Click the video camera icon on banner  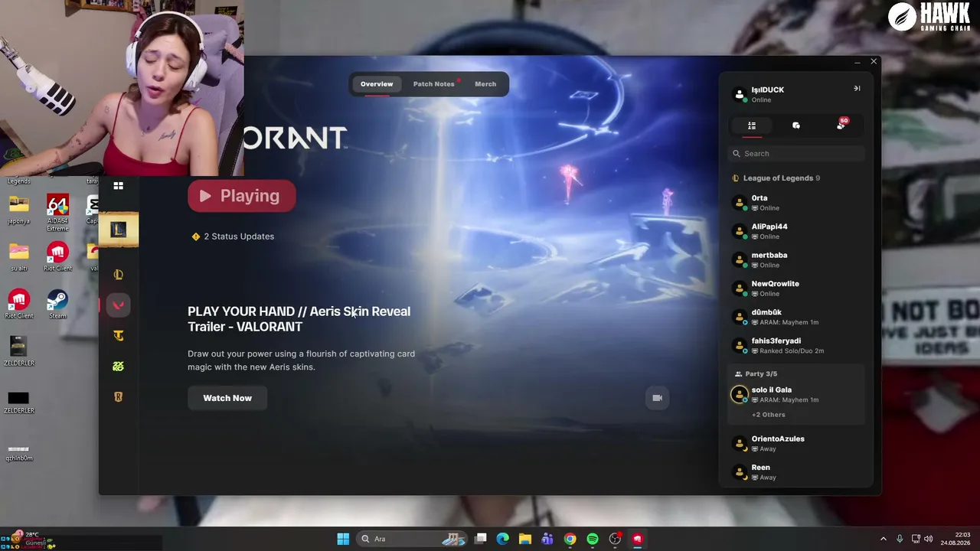pos(657,398)
